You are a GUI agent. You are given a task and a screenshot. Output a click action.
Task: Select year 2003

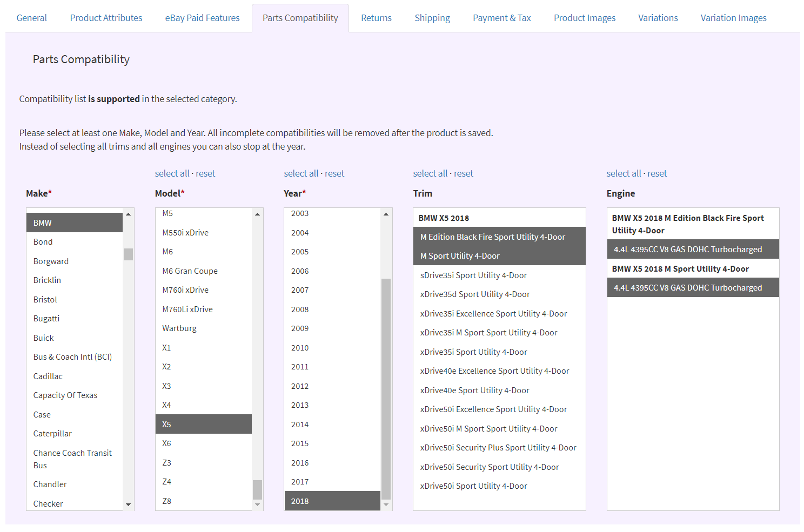click(332, 213)
